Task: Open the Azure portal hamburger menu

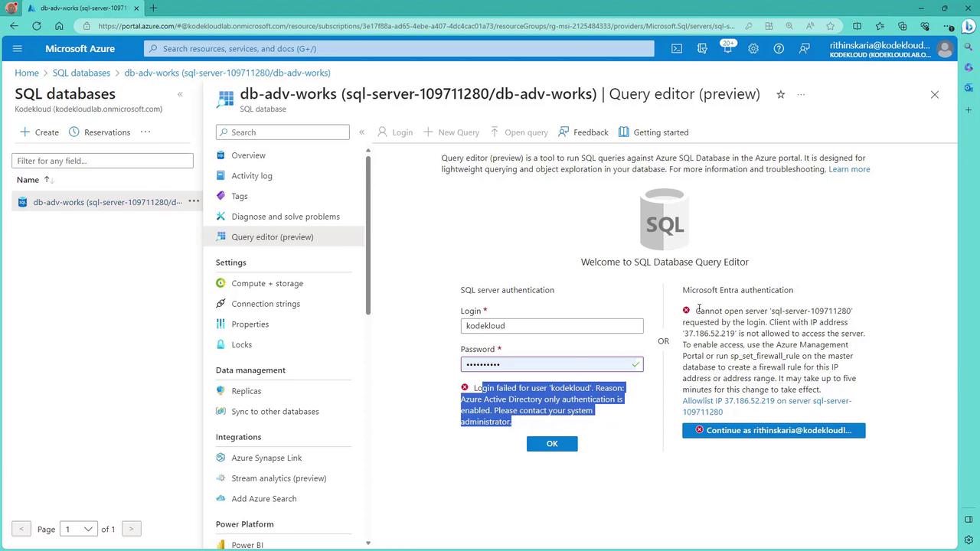Action: (18, 48)
